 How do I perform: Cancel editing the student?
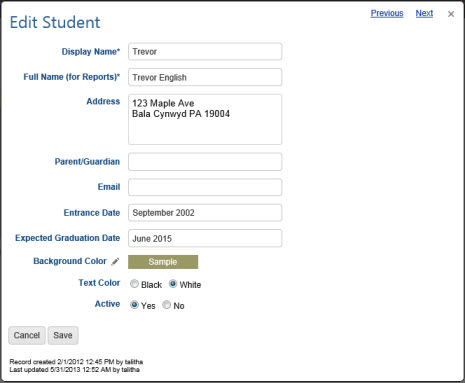tap(27, 335)
